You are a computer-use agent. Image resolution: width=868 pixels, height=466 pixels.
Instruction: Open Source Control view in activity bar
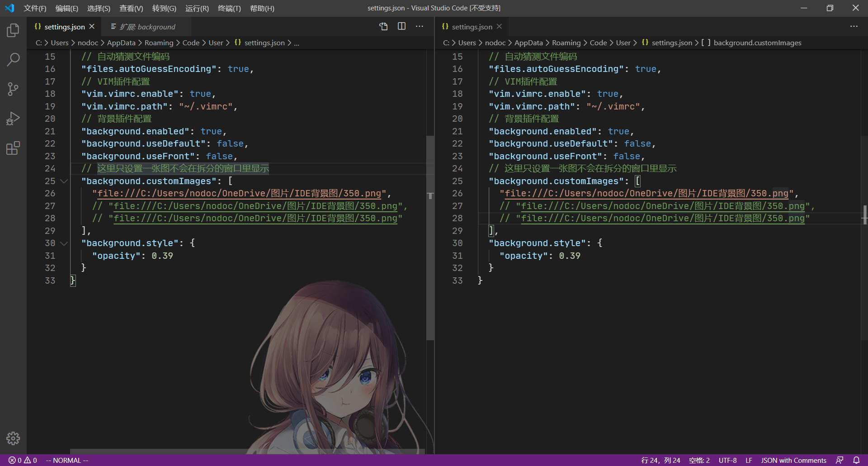coord(13,89)
